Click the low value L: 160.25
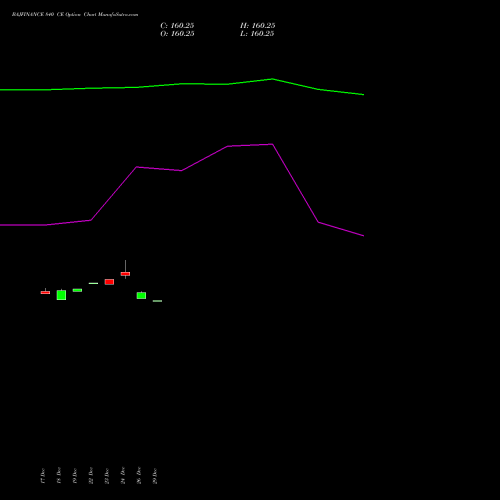This screenshot has width=500, height=500. pyautogui.click(x=257, y=34)
